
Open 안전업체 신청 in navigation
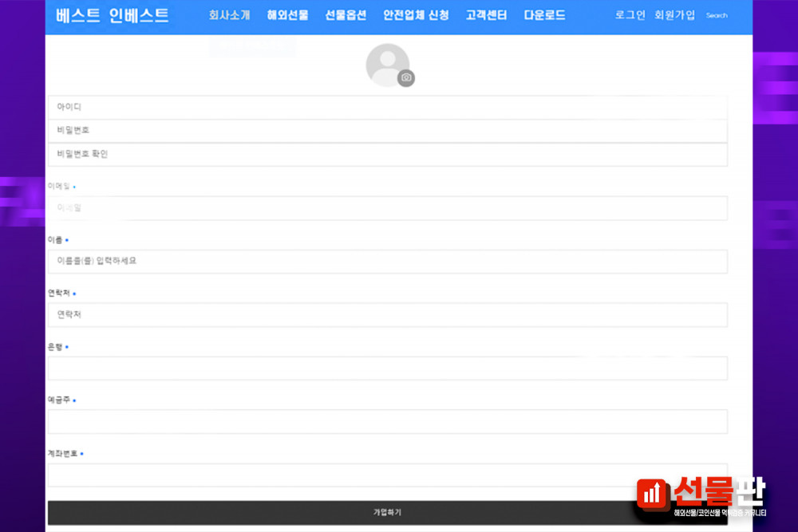click(416, 15)
